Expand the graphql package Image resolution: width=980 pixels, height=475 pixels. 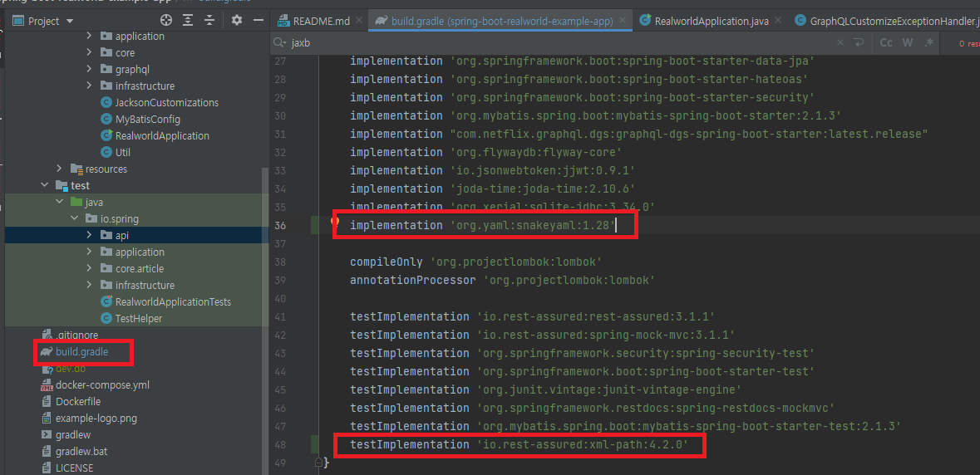[89, 69]
